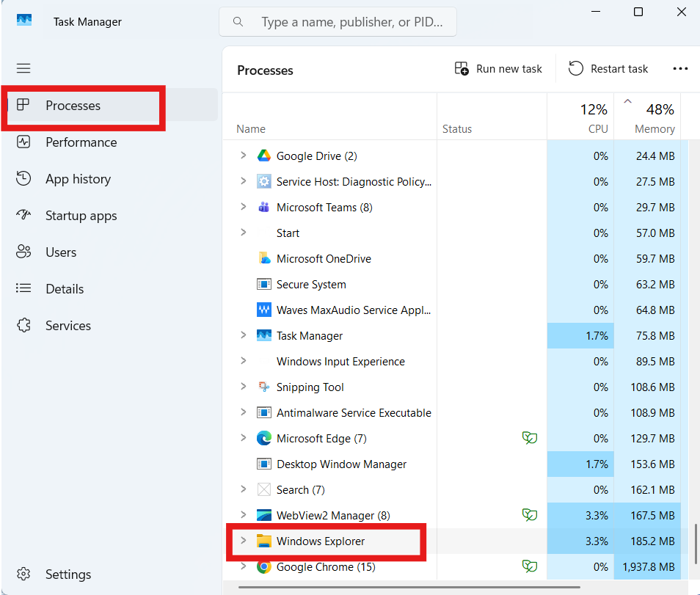
Task: Click the Google Chrome process icon
Action: click(264, 567)
